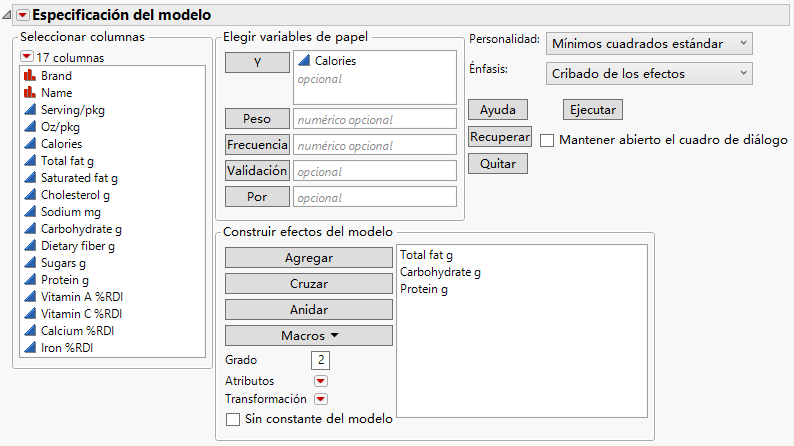Image resolution: width=794 pixels, height=446 pixels.
Task: Open the Atributos red triangle menu
Action: [x=321, y=381]
